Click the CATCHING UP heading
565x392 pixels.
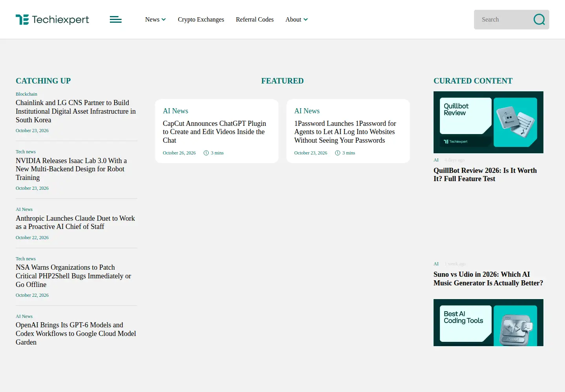point(43,81)
